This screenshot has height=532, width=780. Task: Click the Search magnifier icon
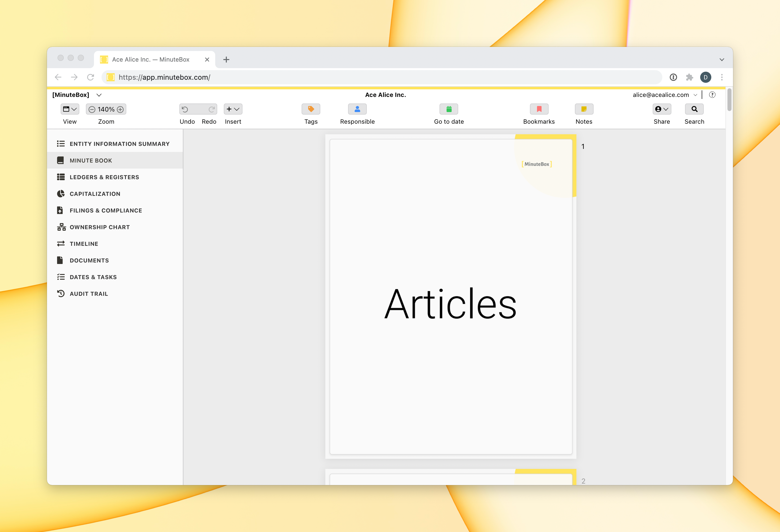point(694,109)
